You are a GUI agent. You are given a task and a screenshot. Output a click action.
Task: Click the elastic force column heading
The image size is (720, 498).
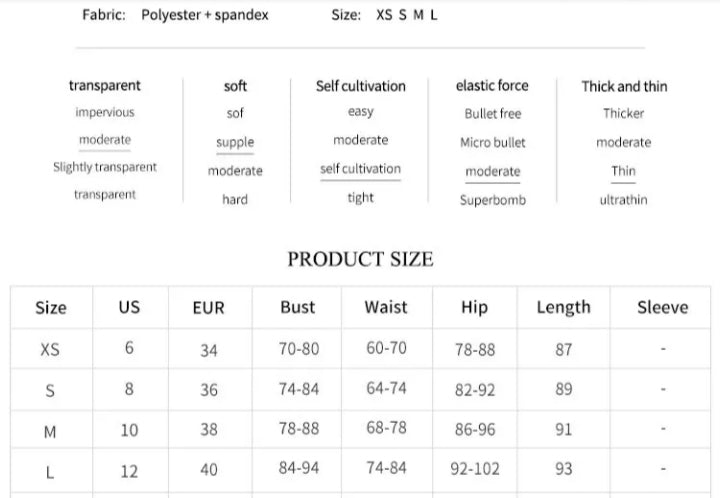pos(492,86)
